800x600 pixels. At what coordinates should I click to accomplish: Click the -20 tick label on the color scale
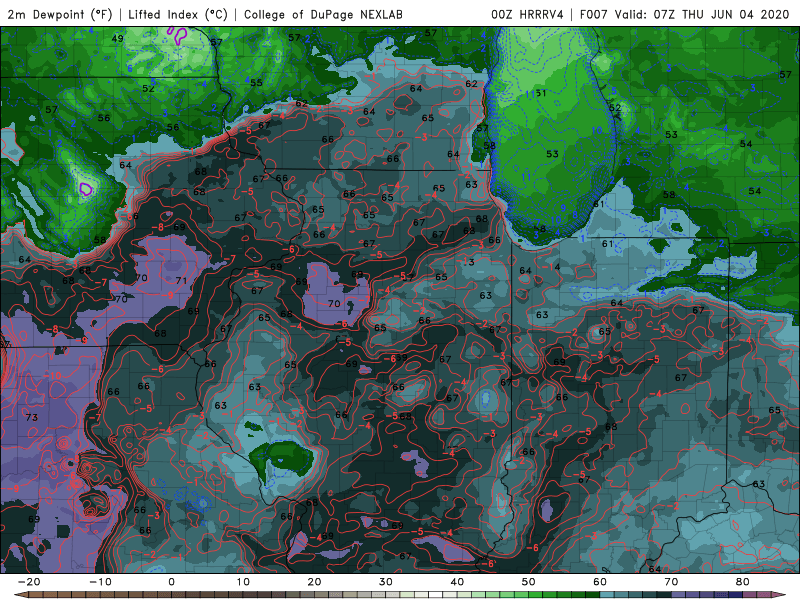pyautogui.click(x=29, y=582)
